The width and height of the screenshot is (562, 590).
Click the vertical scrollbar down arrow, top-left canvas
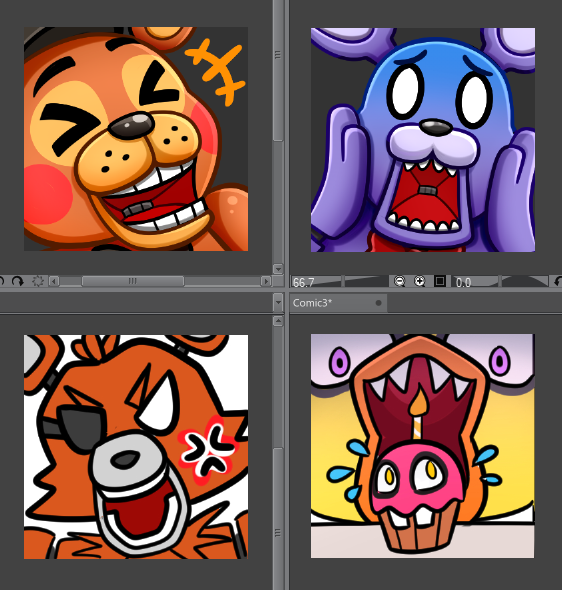(x=278, y=269)
